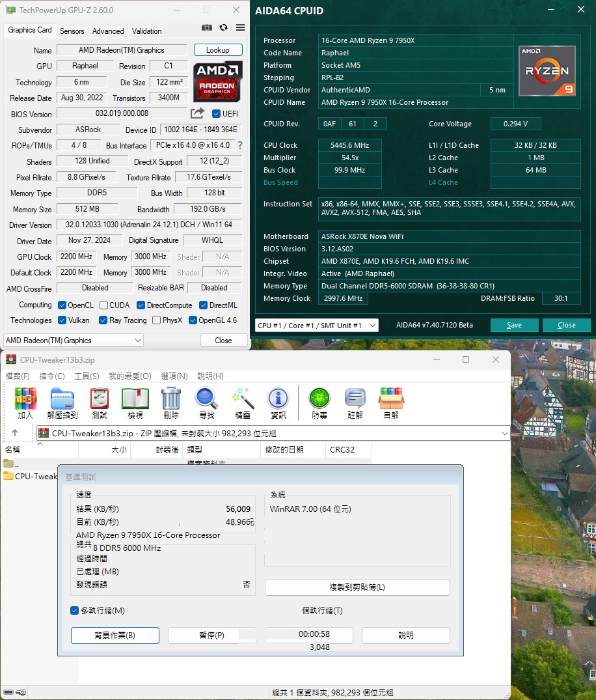This screenshot has width=596, height=700.
Task: Click the key icon in WinRAR status bar
Action: [21, 692]
